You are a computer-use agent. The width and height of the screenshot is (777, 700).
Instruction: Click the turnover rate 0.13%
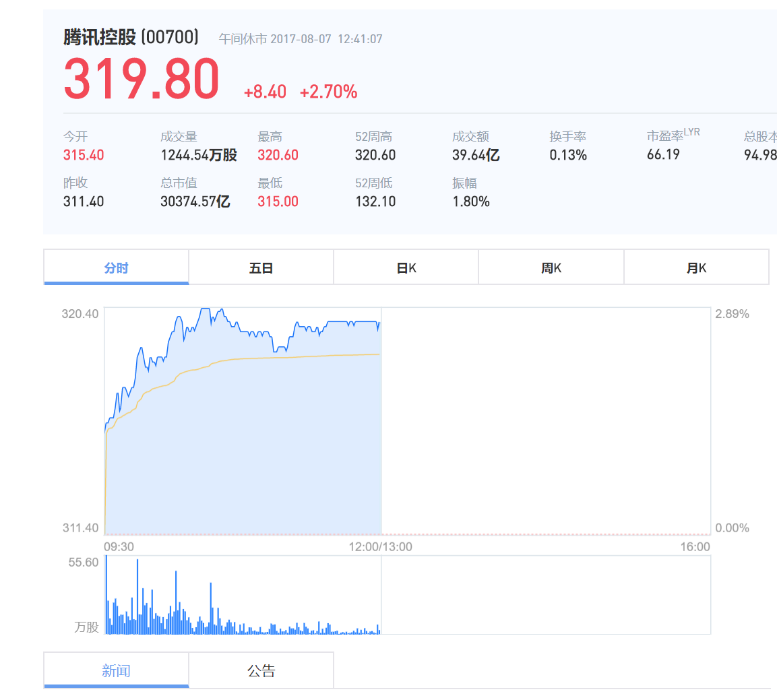coord(568,155)
